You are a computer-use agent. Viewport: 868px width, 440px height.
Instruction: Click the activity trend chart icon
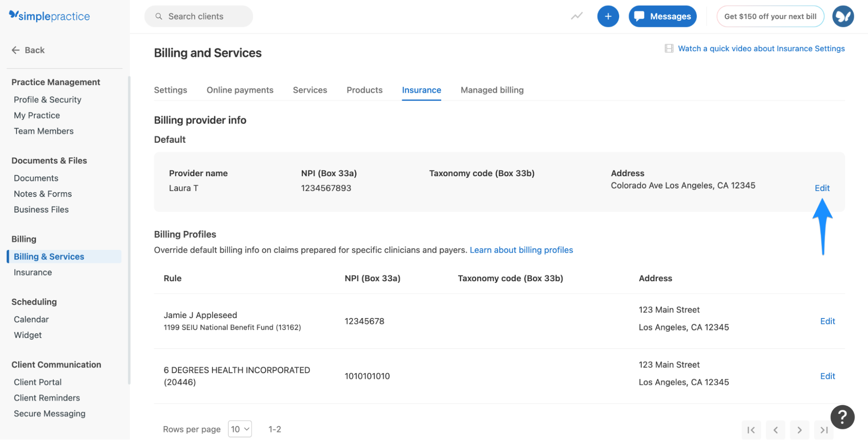pos(576,16)
